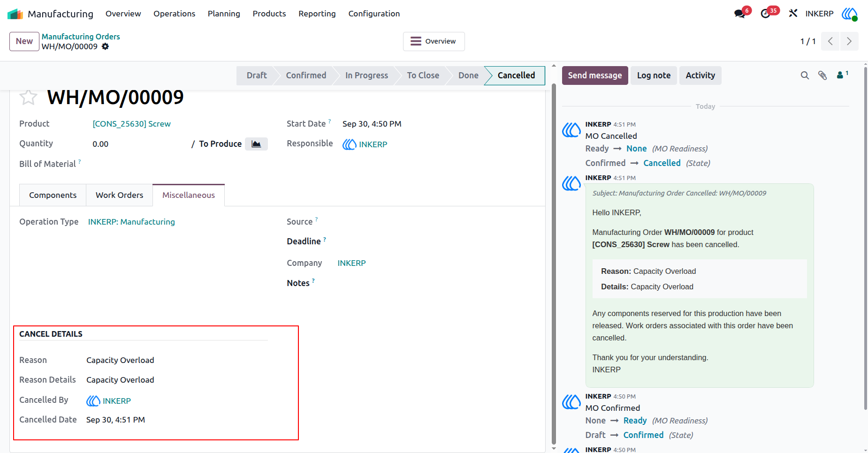
Task: Click the form's vertical scrollbar
Action: click(x=554, y=263)
